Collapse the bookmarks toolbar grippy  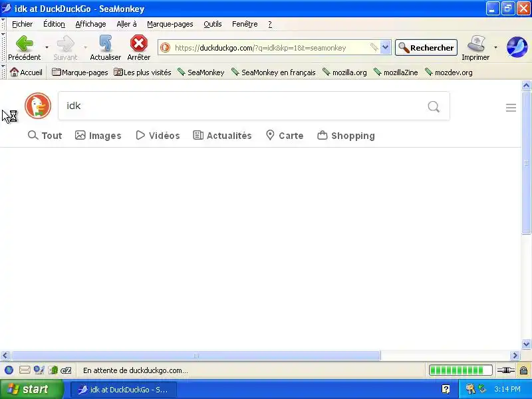pos(3,72)
